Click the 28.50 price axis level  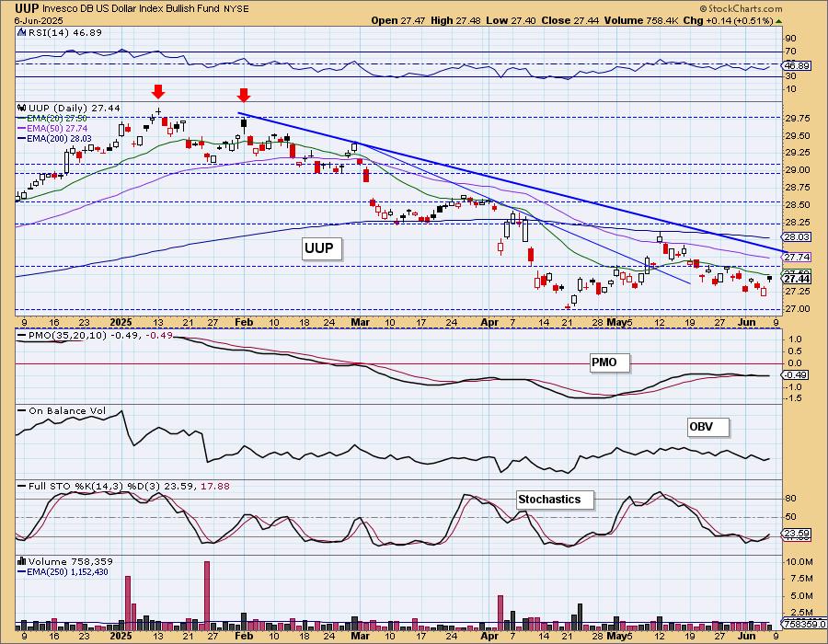tap(798, 205)
